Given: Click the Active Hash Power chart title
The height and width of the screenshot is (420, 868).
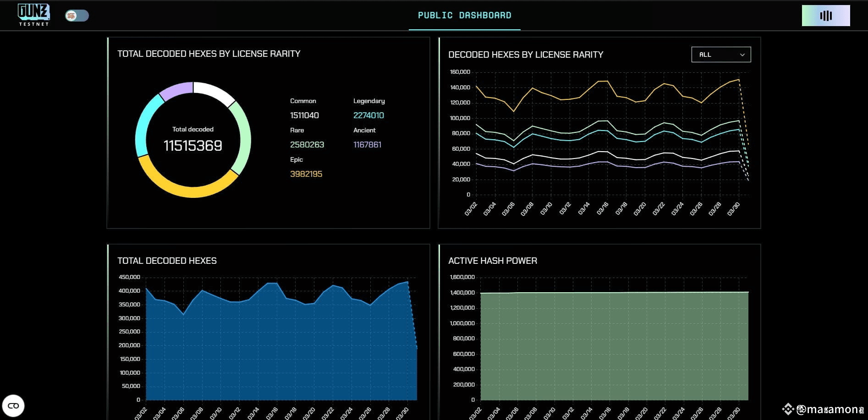Looking at the screenshot, I should click(x=493, y=261).
